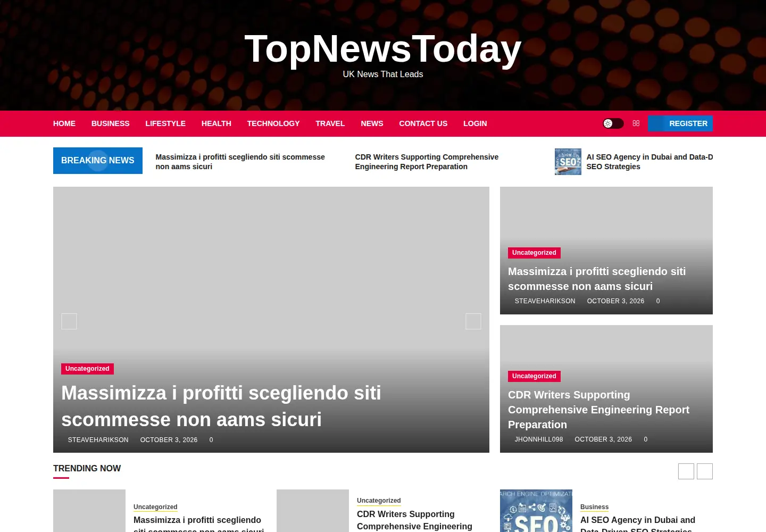Toggle the dark mode switch

(x=613, y=123)
